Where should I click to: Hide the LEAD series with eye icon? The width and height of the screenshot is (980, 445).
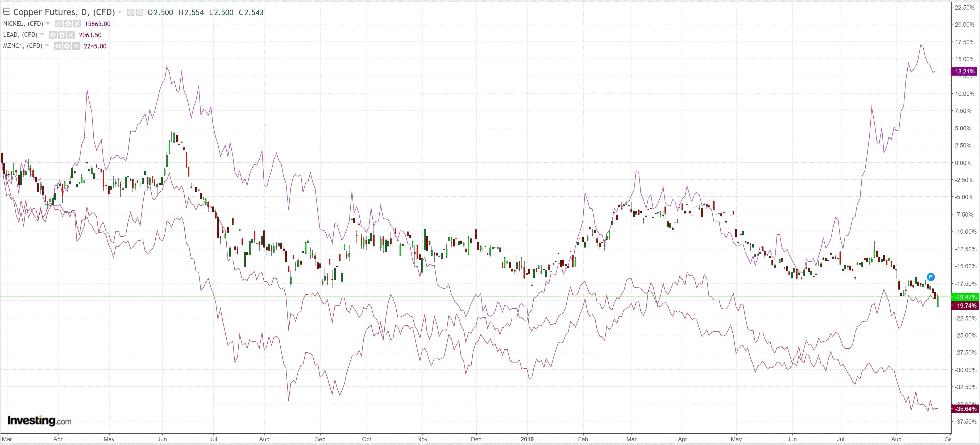click(x=53, y=35)
